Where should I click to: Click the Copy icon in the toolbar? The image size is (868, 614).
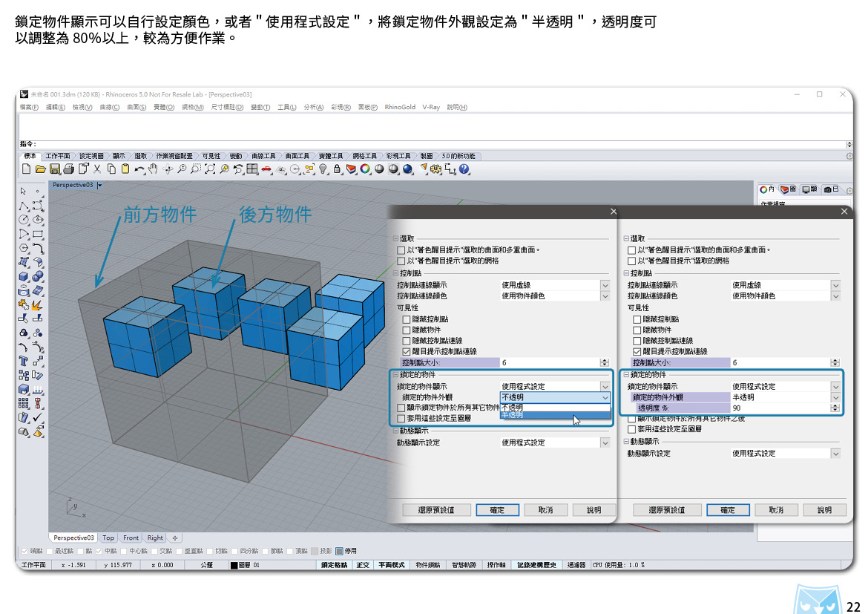pyautogui.click(x=111, y=169)
